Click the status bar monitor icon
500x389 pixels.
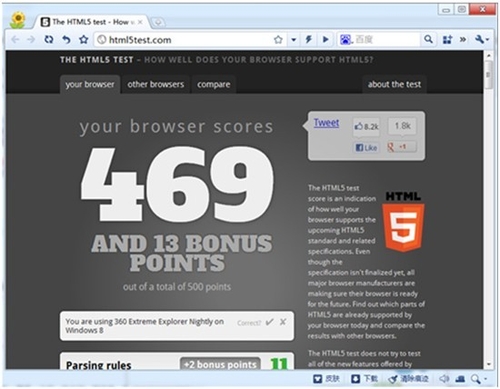(x=460, y=379)
